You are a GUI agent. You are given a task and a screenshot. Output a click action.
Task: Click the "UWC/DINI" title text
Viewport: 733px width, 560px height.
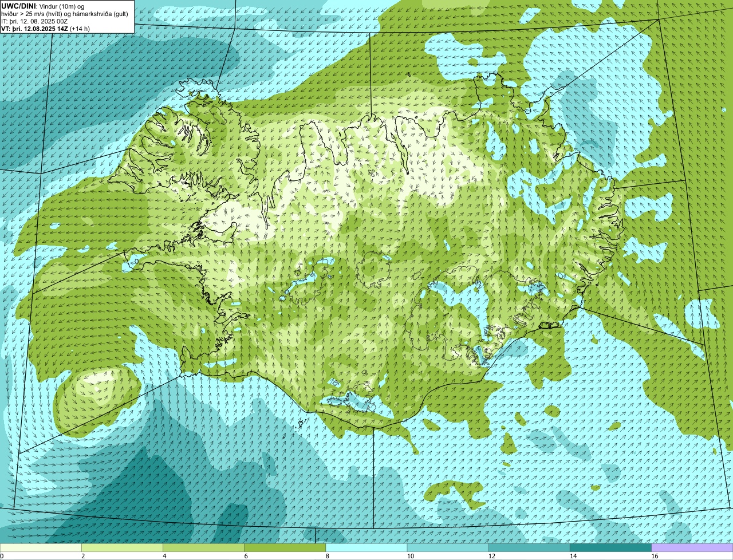coord(18,6)
